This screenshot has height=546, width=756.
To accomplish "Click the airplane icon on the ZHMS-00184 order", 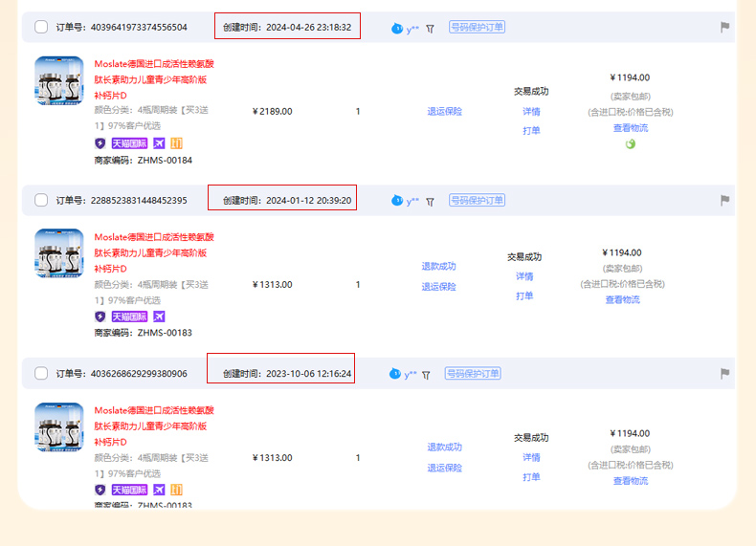I will click(x=159, y=143).
